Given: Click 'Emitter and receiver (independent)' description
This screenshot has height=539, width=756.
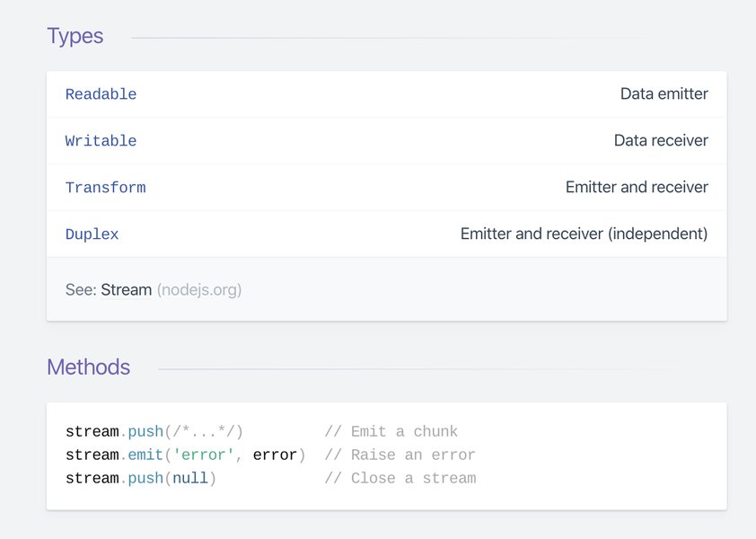Looking at the screenshot, I should coord(584,234).
